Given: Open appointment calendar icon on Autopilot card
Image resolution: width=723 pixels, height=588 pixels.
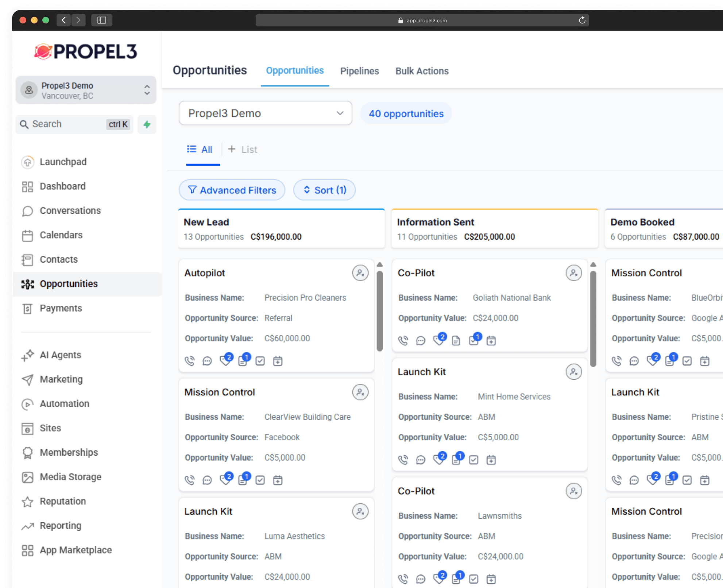Looking at the screenshot, I should 278,361.
